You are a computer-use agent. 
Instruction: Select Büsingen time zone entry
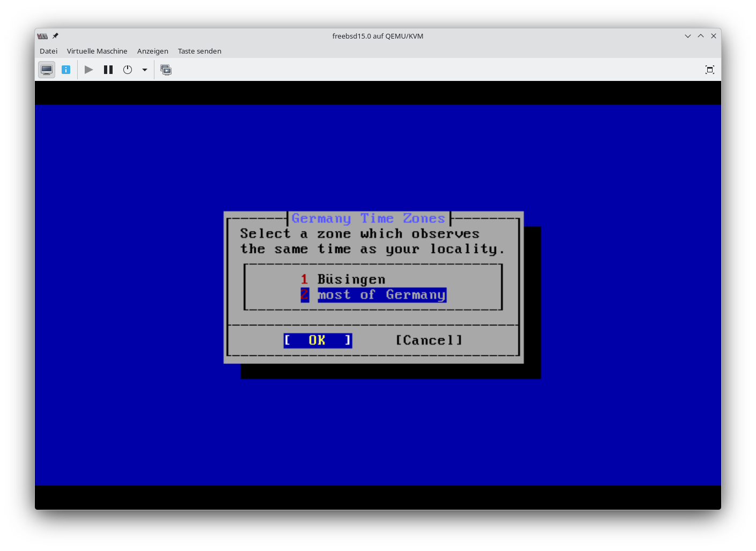click(351, 279)
